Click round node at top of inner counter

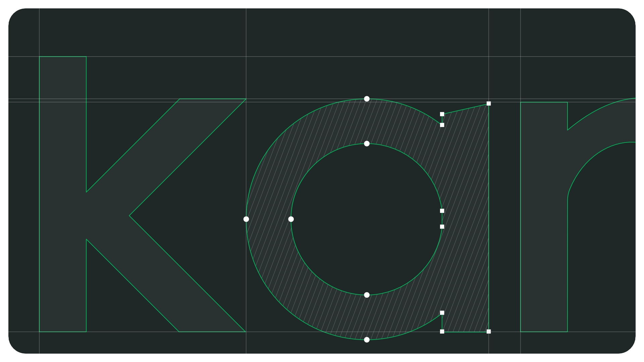pos(367,144)
